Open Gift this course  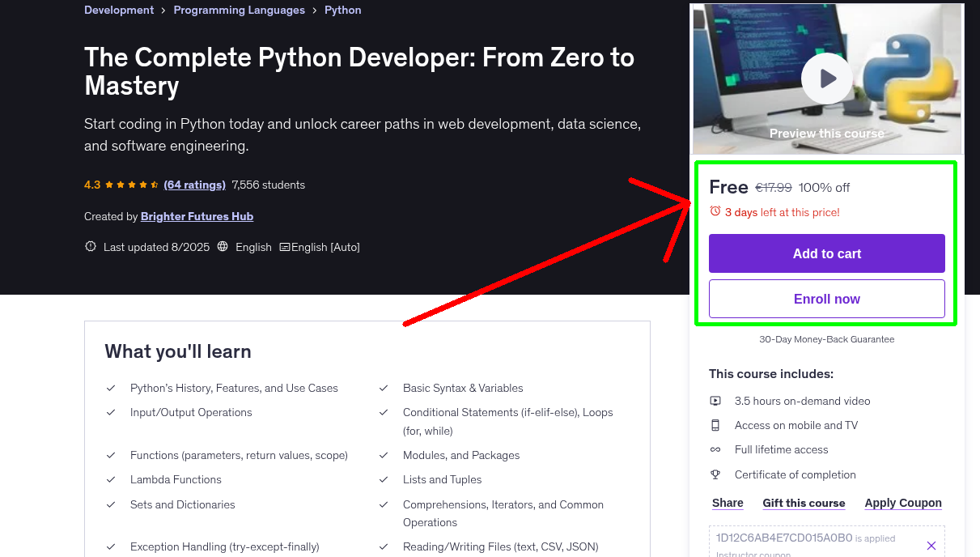(804, 503)
